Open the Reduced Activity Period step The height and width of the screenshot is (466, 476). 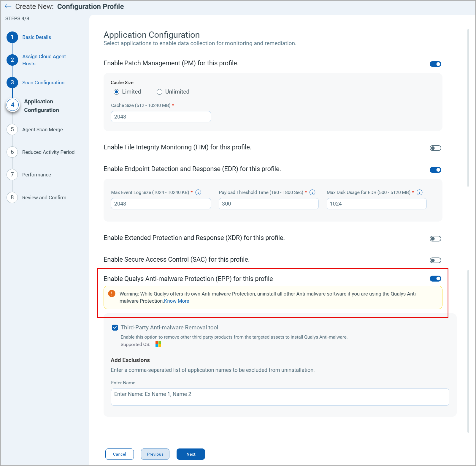click(48, 152)
